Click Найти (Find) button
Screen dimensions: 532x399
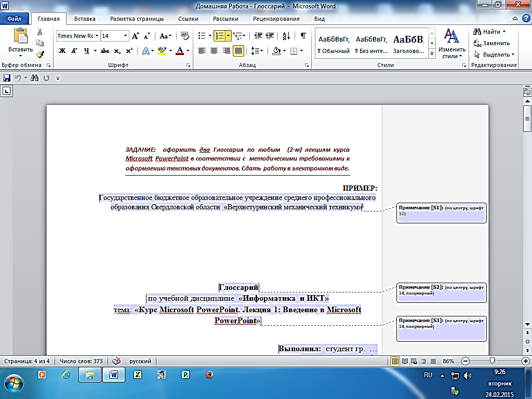pos(489,32)
